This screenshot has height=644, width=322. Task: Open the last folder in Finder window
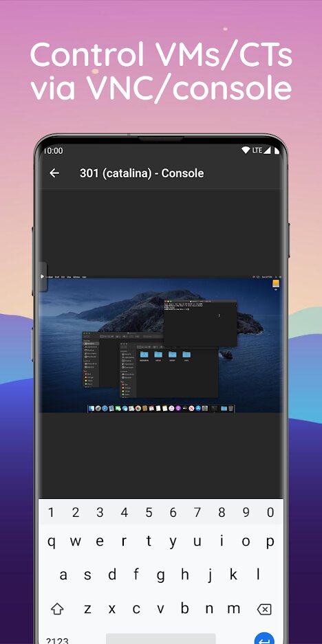(x=186, y=355)
